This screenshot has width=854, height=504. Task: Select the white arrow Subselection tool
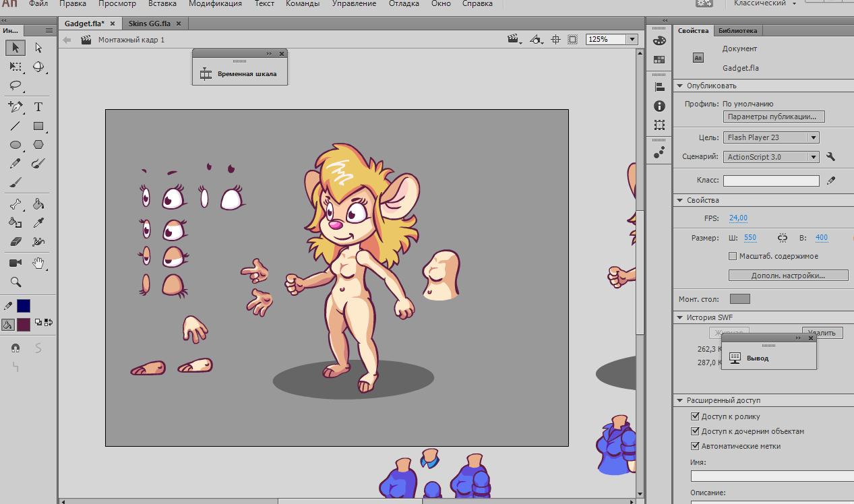tap(38, 48)
